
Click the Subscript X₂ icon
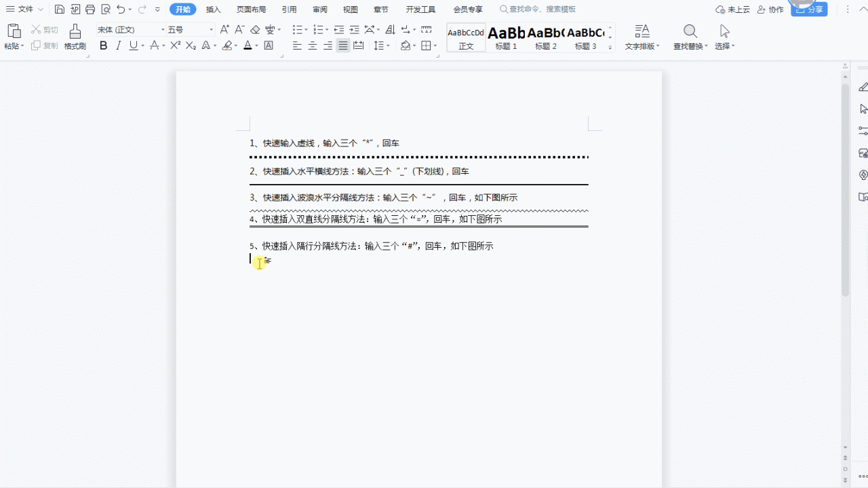click(191, 45)
